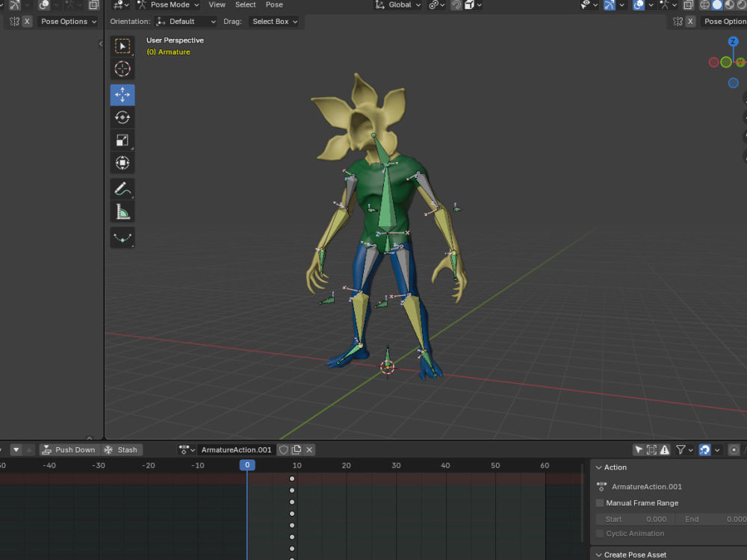
Task: Unlink ArmatureAction.001 with the X icon
Action: [x=309, y=449]
